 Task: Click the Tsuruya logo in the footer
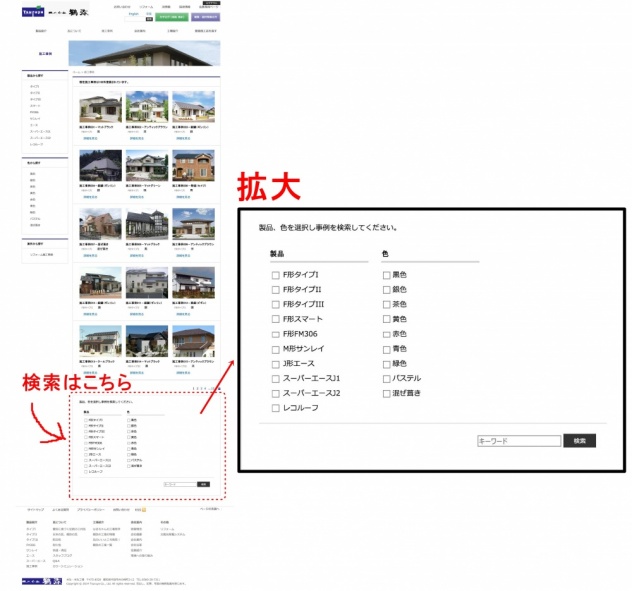coord(38,580)
